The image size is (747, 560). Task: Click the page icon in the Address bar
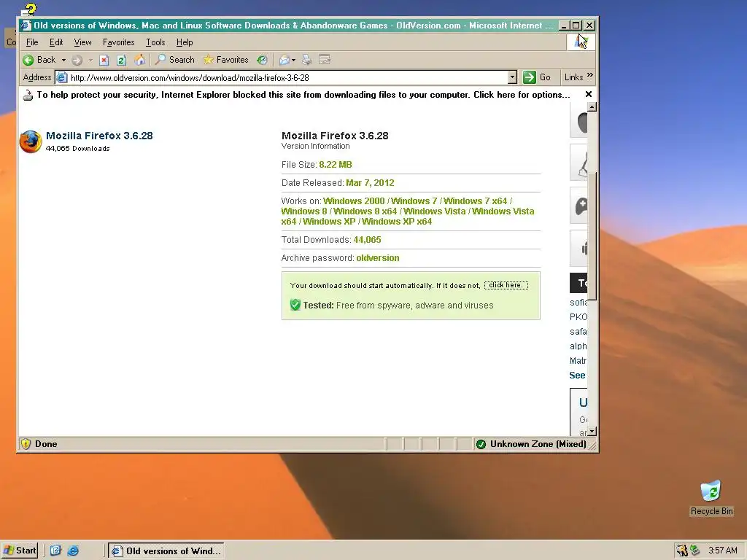pos(62,77)
